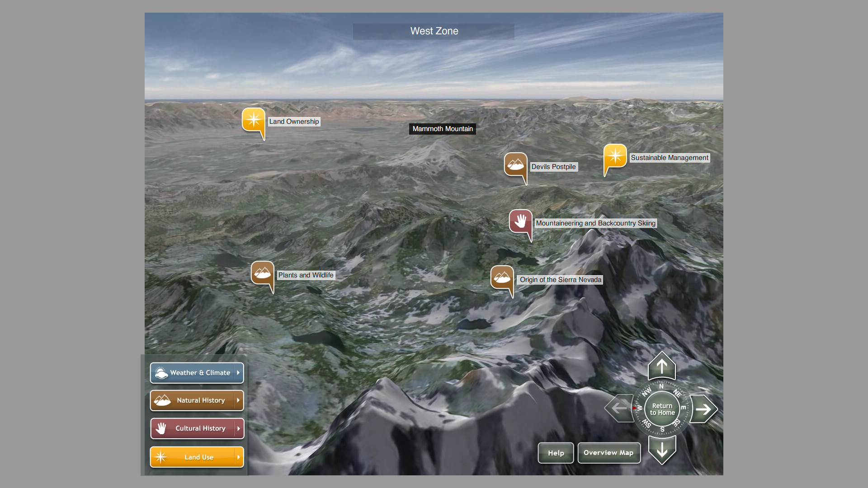Open the Plants and Wildlife marker icon
This screenshot has height=488, width=868.
pos(262,273)
